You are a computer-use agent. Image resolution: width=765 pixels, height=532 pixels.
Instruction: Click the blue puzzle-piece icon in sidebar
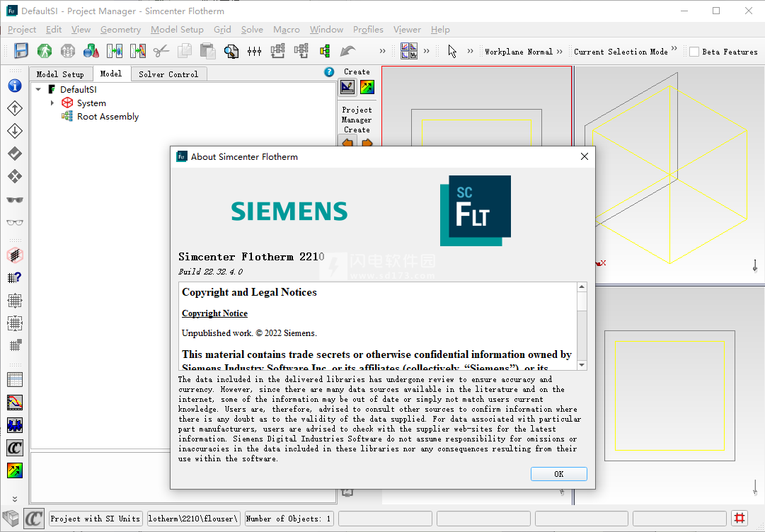[15, 425]
